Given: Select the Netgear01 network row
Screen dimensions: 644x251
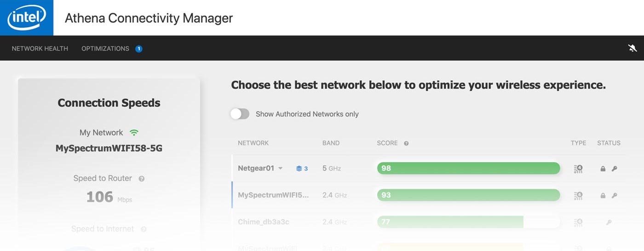Looking at the screenshot, I should (x=256, y=169).
